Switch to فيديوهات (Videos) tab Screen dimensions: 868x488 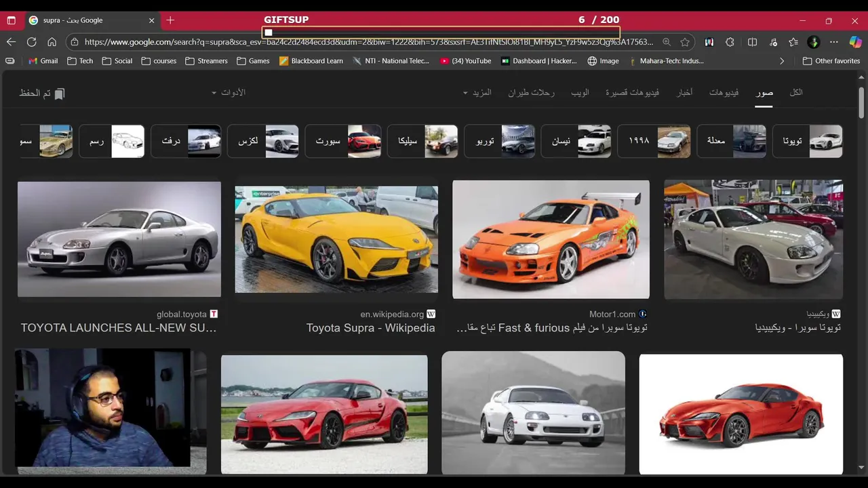click(724, 92)
